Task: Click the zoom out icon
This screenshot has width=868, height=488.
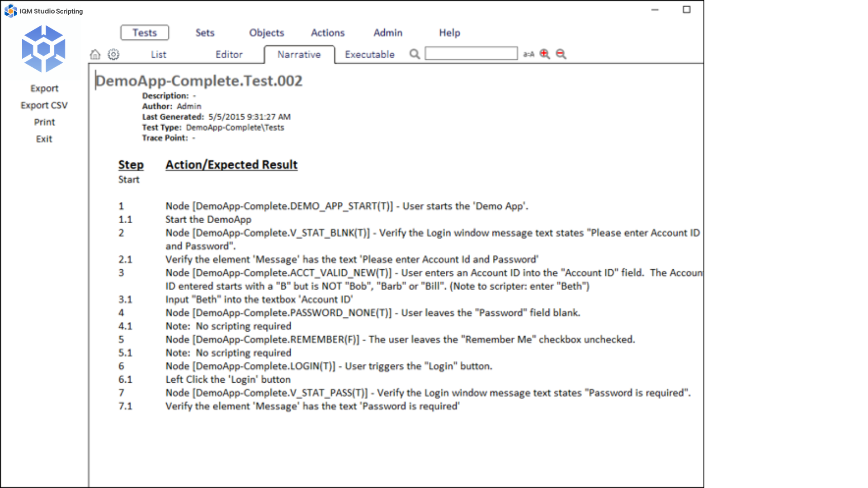Action: [561, 54]
